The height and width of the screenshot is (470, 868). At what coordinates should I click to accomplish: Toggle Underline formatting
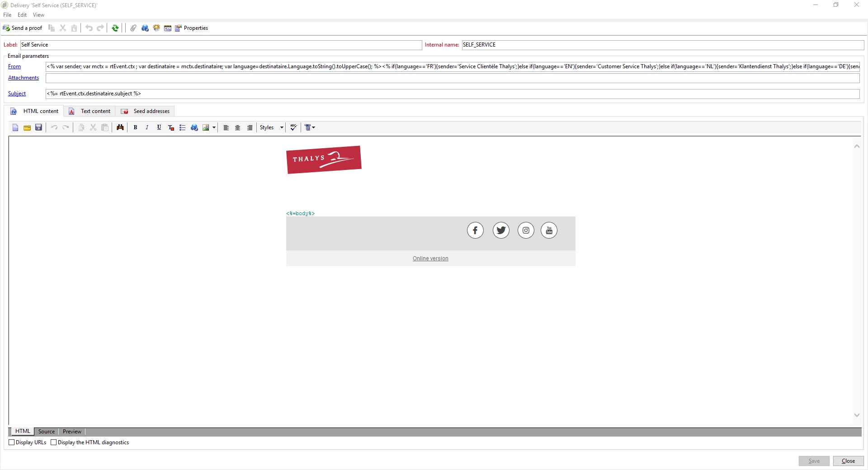pyautogui.click(x=159, y=127)
